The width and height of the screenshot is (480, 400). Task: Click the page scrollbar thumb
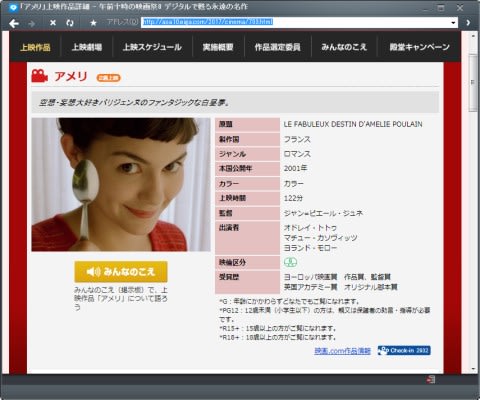473,82
